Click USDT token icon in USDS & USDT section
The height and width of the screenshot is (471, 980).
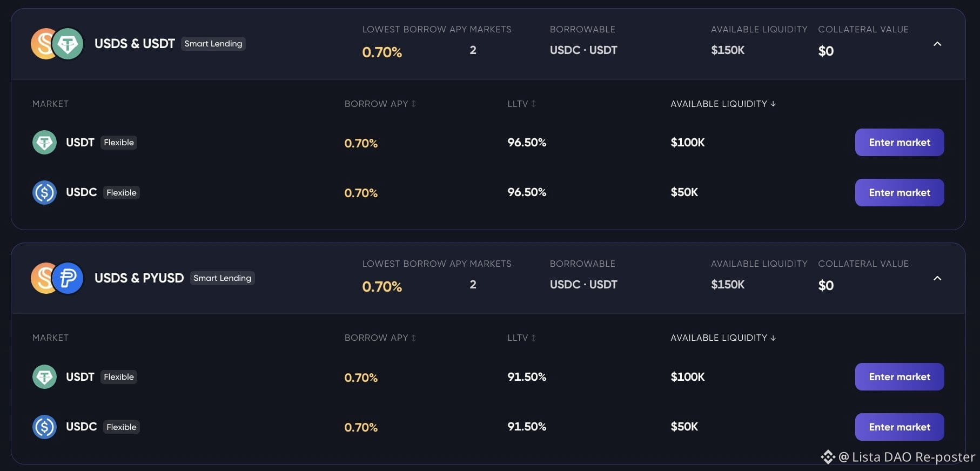(44, 143)
